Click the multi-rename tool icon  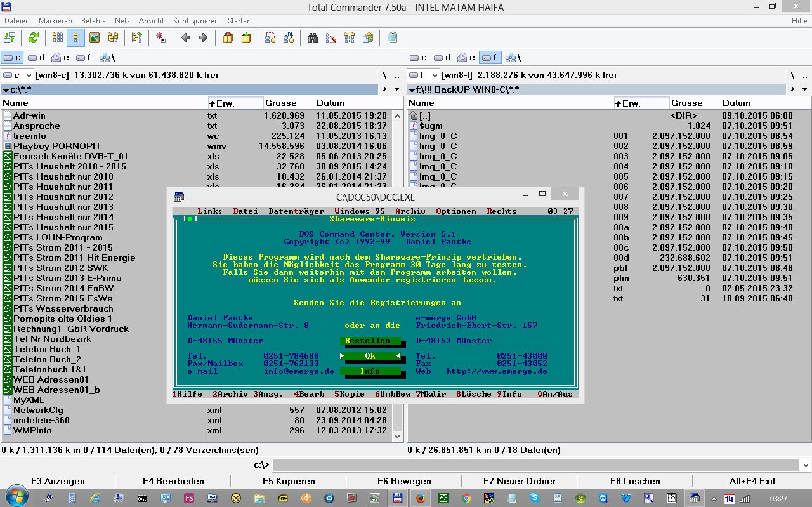331,37
